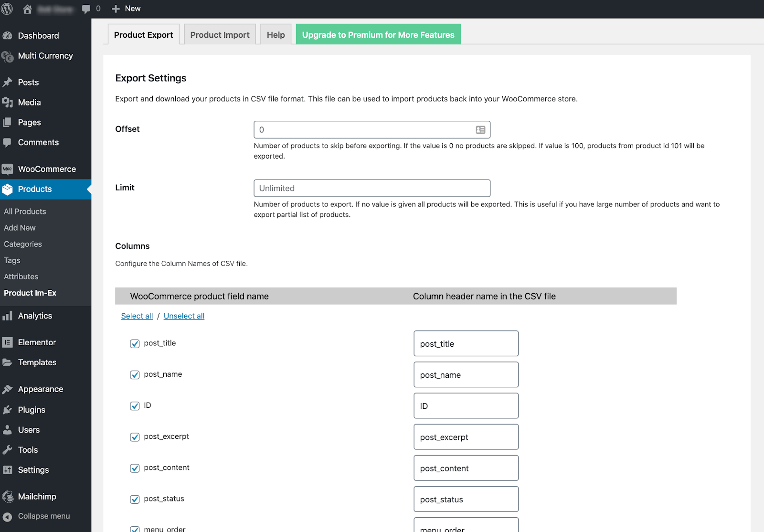Click the Collapse menu arrow icon
764x532 pixels.
pyautogui.click(x=7, y=516)
